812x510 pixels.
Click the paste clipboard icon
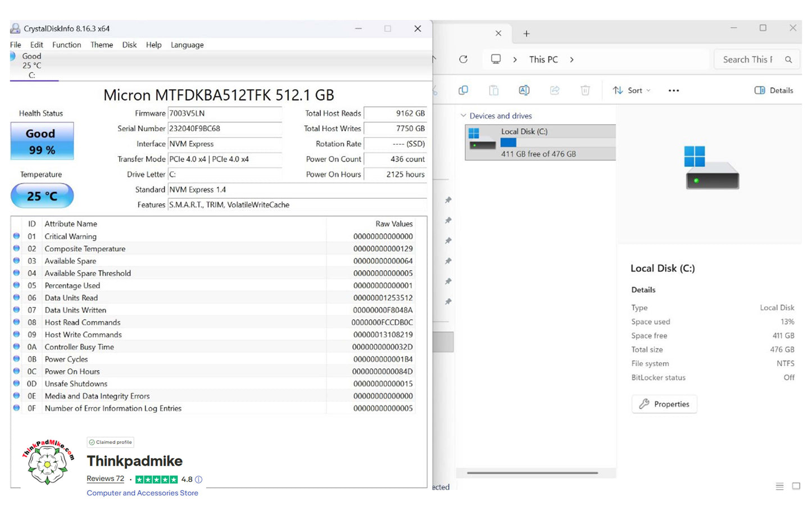click(493, 90)
